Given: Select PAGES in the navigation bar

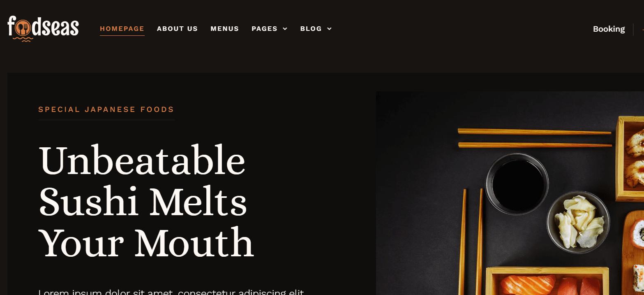Looking at the screenshot, I should [264, 29].
